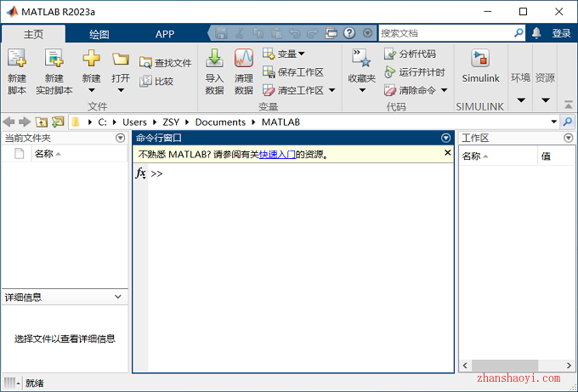Open Clear Workspace (清空工作区) dropdown arrow

pos(331,90)
